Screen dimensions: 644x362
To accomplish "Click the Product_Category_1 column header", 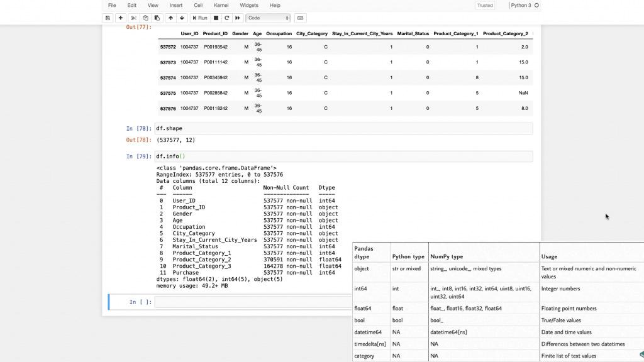I will tap(456, 34).
